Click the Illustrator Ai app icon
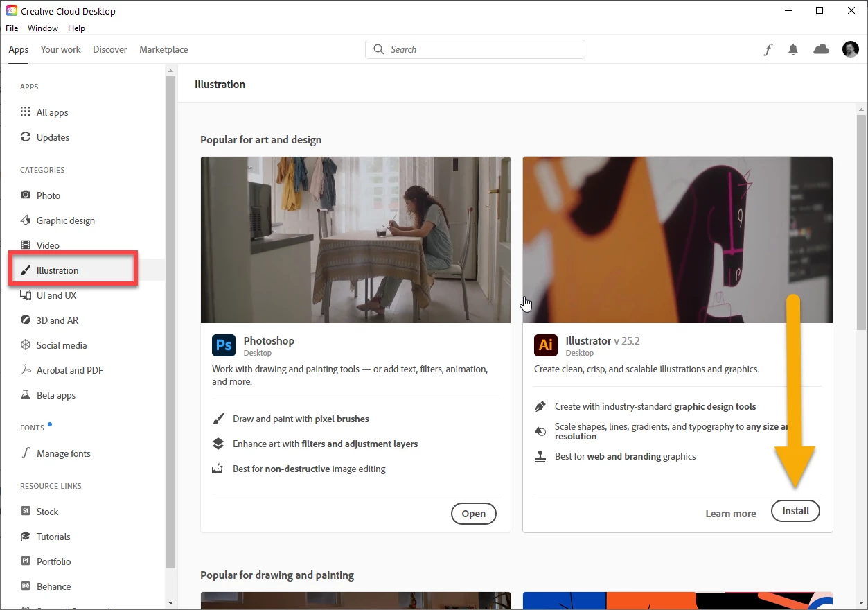 pyautogui.click(x=546, y=345)
